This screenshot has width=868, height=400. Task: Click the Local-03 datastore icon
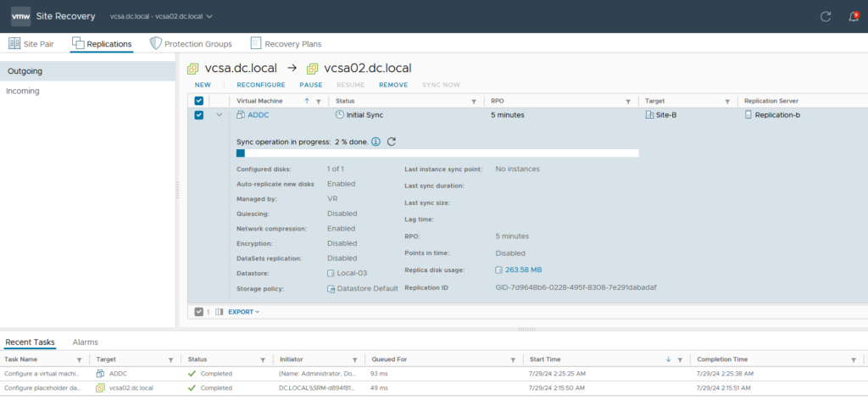[x=331, y=274]
